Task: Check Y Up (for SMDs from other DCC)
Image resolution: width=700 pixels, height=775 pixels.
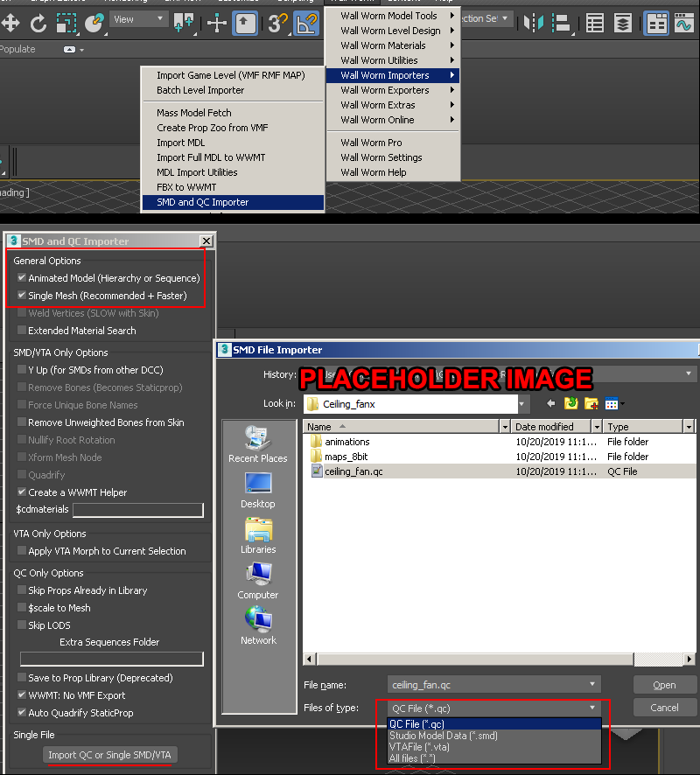Action: (x=22, y=370)
